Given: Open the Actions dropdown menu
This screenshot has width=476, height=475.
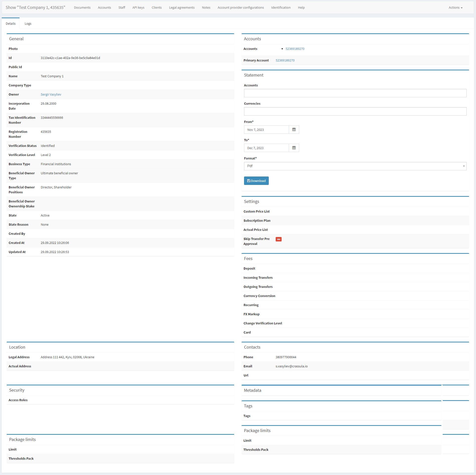Looking at the screenshot, I should click(455, 8).
